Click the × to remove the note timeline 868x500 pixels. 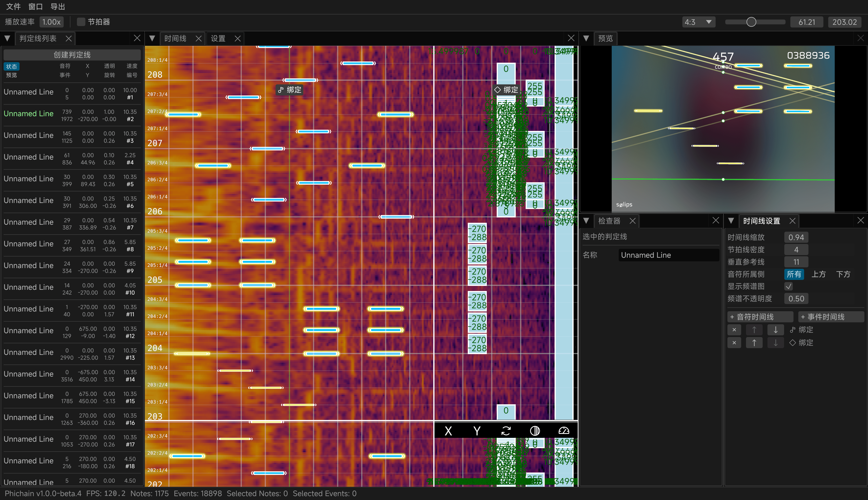(x=734, y=330)
